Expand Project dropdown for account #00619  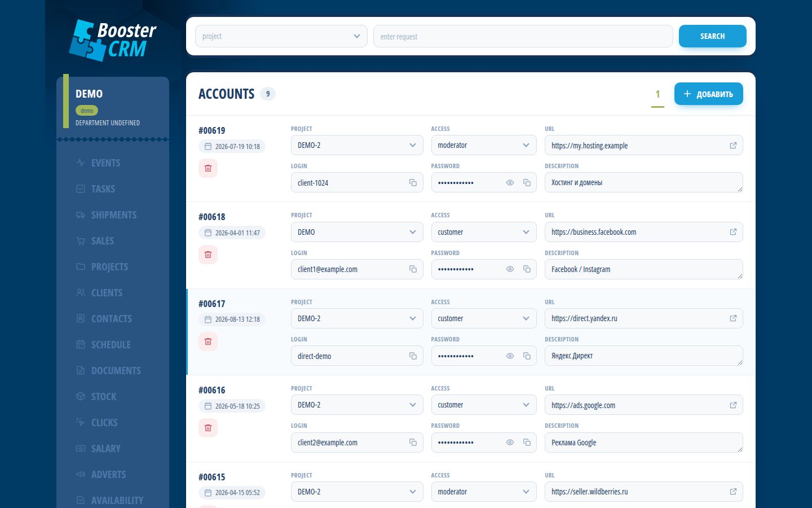click(x=357, y=145)
